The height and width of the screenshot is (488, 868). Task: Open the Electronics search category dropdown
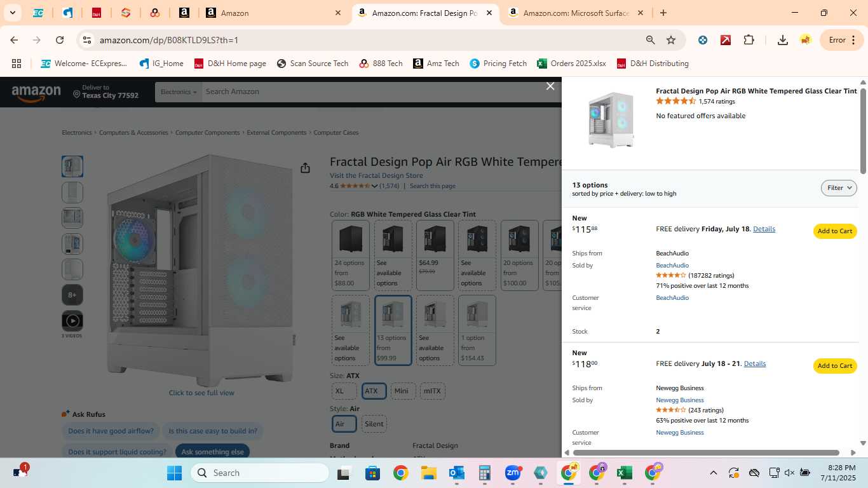coord(179,92)
